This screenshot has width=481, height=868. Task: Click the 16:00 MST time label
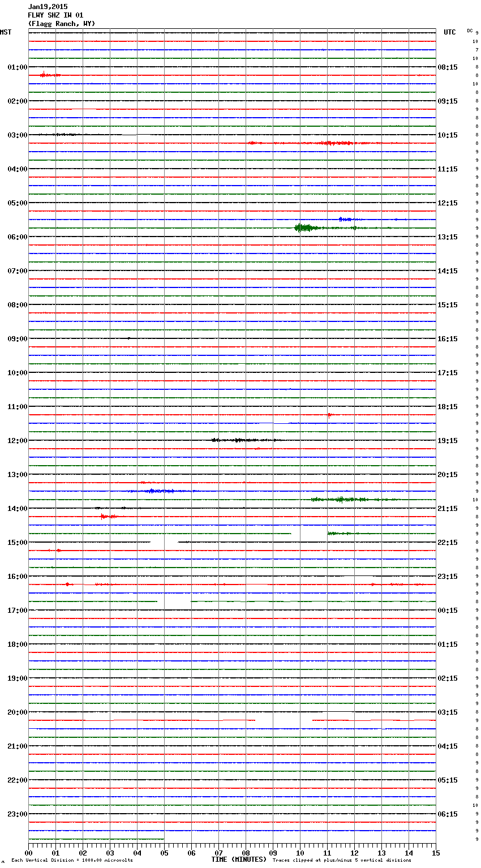17,577
